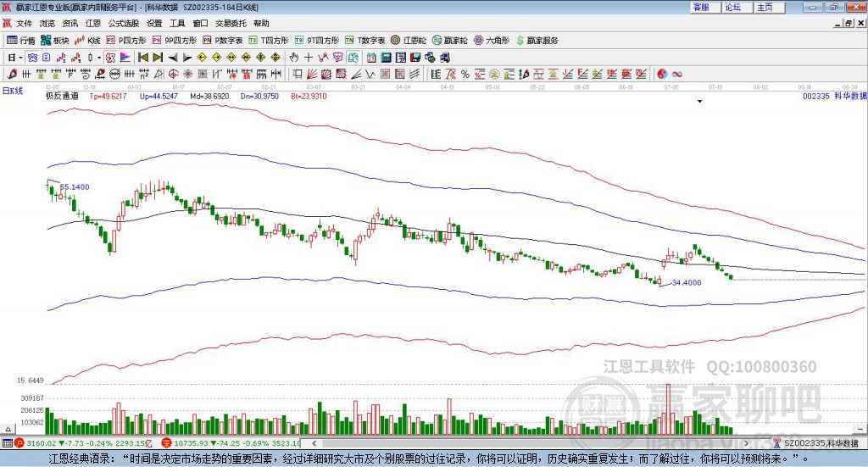Open the 六角形 hexagon tool
This screenshot has height=467, width=868.
pos(492,41)
